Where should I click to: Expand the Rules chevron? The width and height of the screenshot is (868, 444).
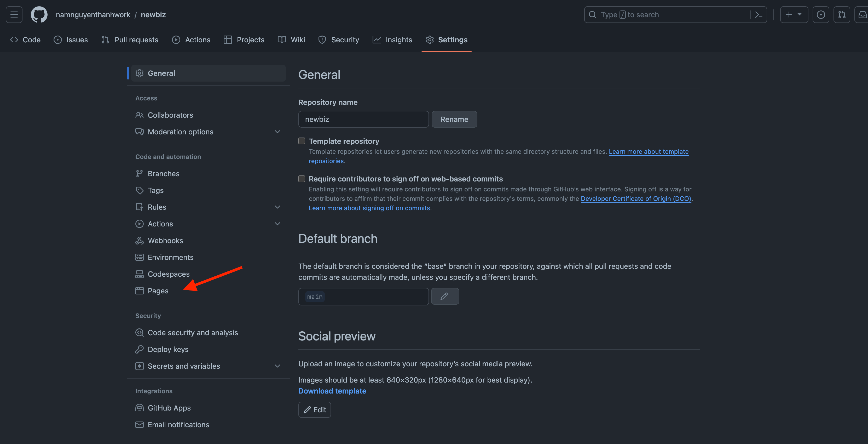click(277, 207)
